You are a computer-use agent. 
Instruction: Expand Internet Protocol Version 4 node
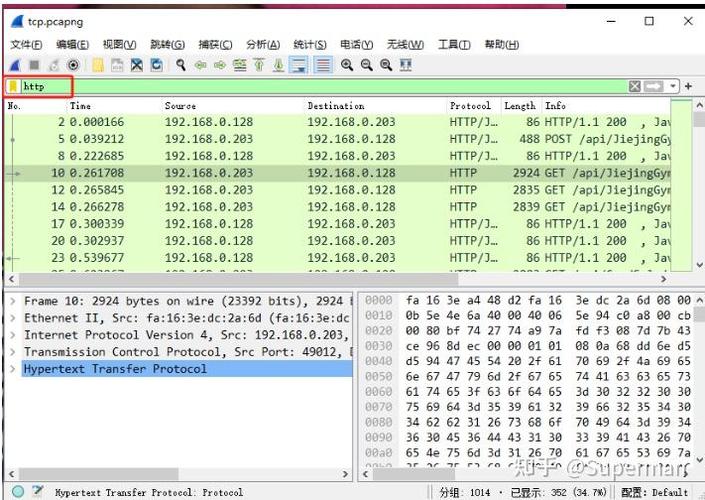(x=13, y=335)
